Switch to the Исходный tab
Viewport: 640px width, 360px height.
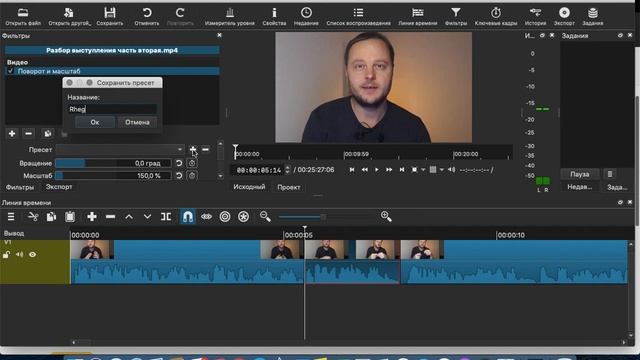point(249,187)
